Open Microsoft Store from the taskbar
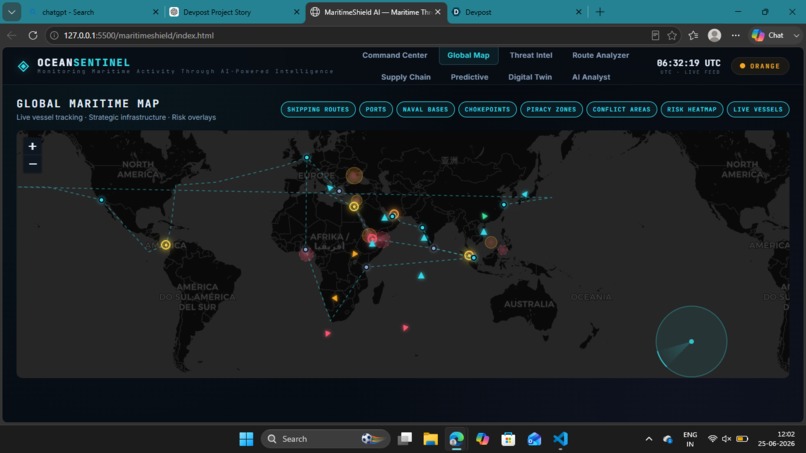 (x=508, y=439)
